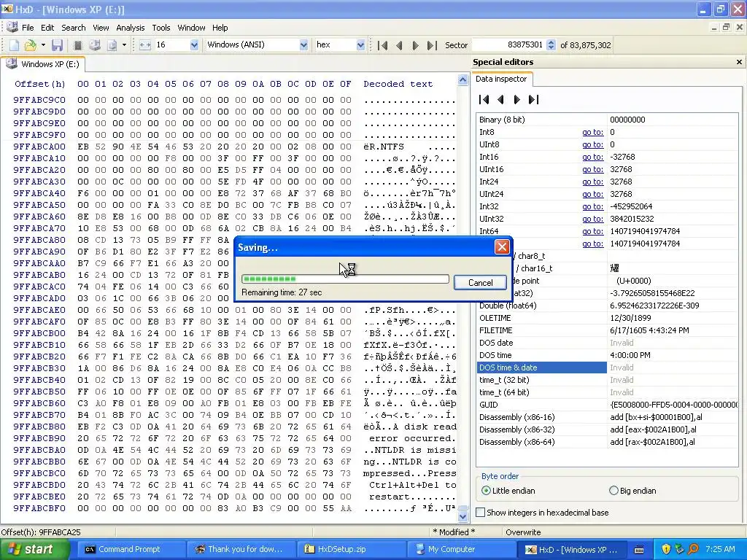Click the Sector number spinner arrows
Image resolution: width=747 pixels, height=560 pixels.
pyautogui.click(x=551, y=44)
